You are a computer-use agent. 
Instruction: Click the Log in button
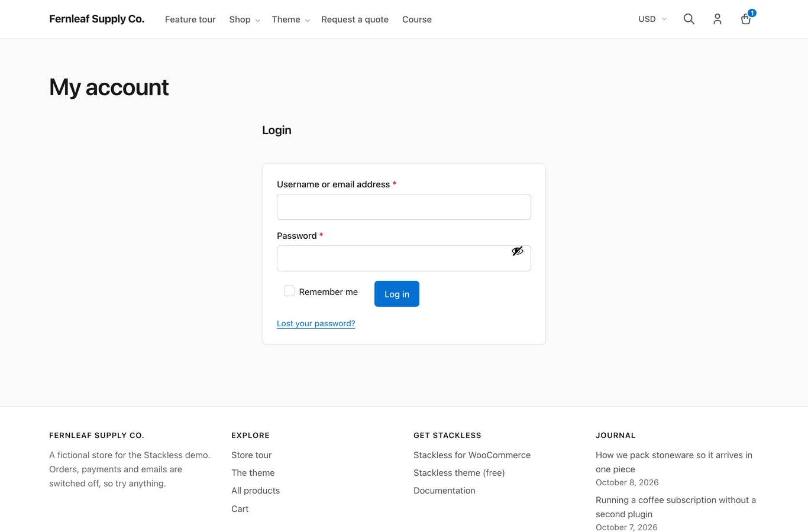(397, 294)
